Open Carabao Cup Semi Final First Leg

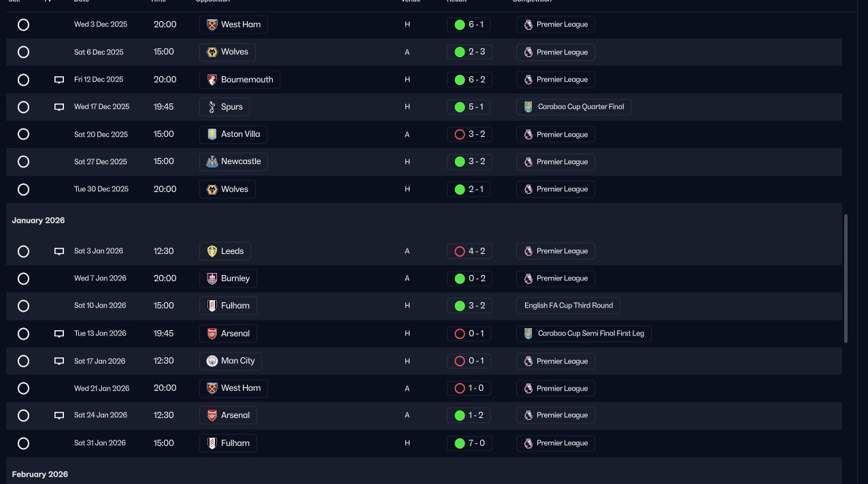[584, 334]
